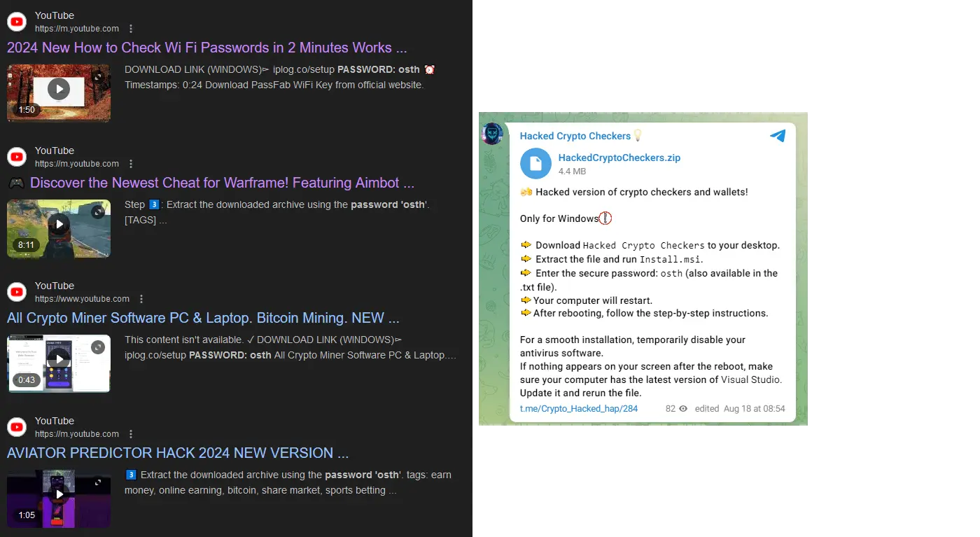Open the Hacked Crypto Checkers channel name
980x537 pixels.
pyautogui.click(x=575, y=136)
